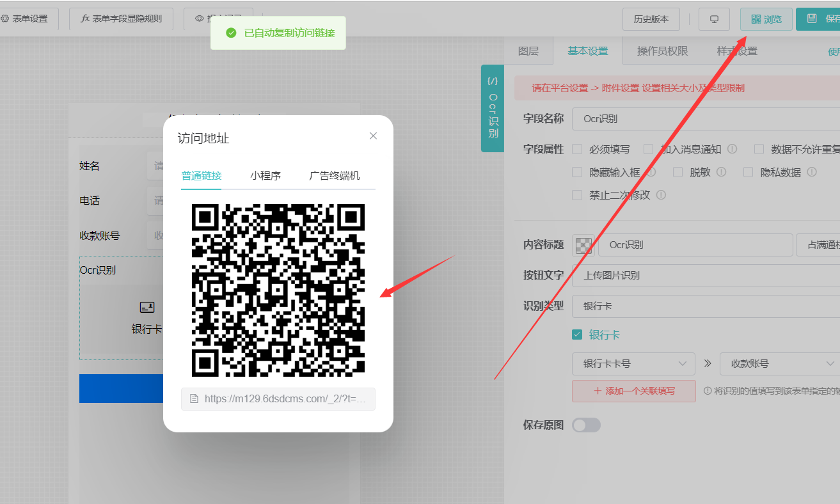This screenshot has width=840, height=504.
Task: Close the 访问地址 dialog
Action: [373, 136]
